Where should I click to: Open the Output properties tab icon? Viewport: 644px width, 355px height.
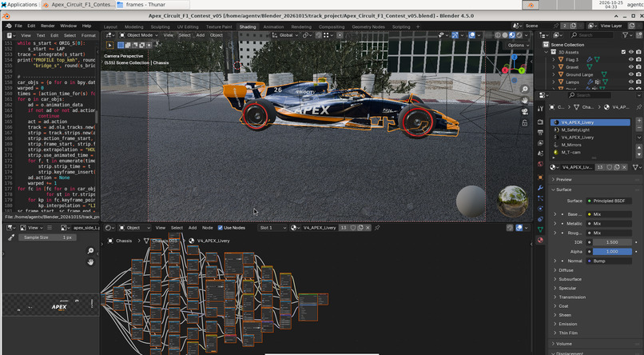[x=540, y=132]
